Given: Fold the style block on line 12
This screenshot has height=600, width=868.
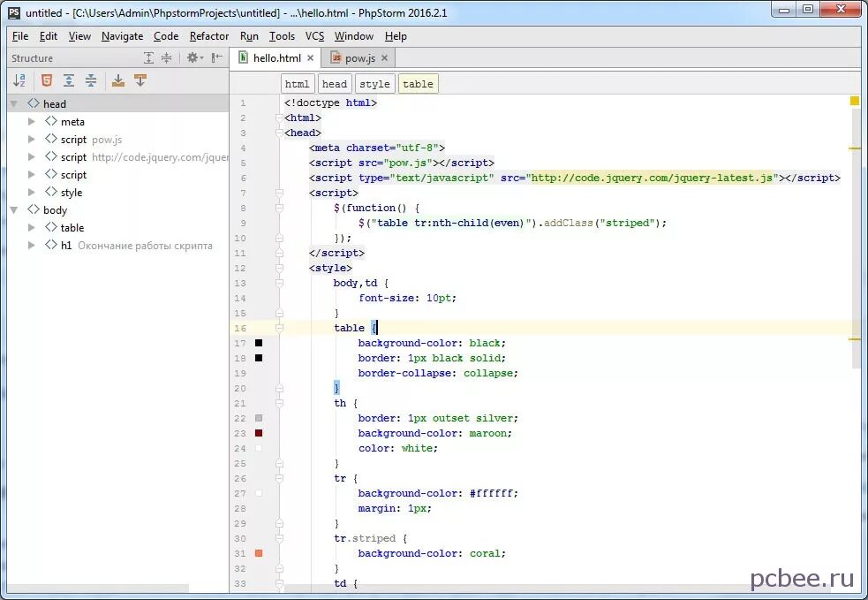Looking at the screenshot, I should 279,268.
